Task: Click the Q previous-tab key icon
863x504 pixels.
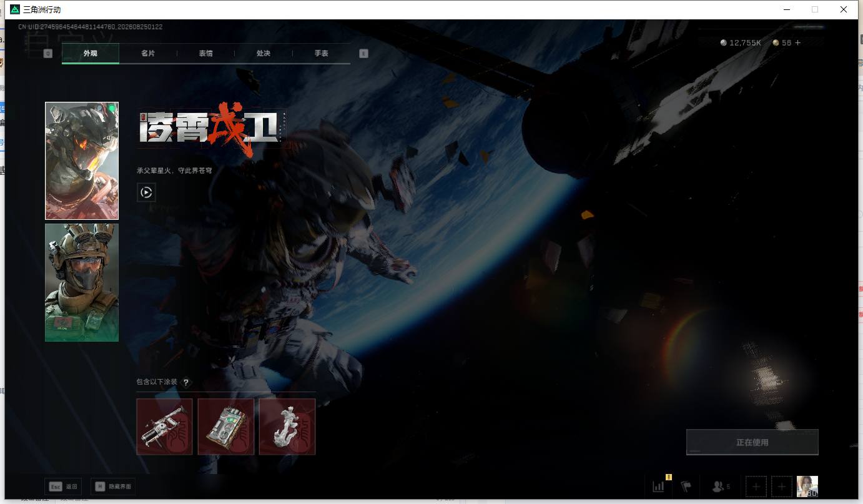Action: [48, 54]
